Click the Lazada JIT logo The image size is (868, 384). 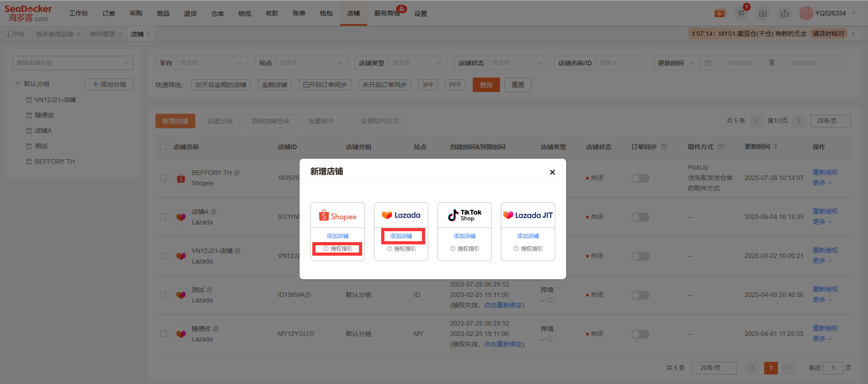(528, 215)
